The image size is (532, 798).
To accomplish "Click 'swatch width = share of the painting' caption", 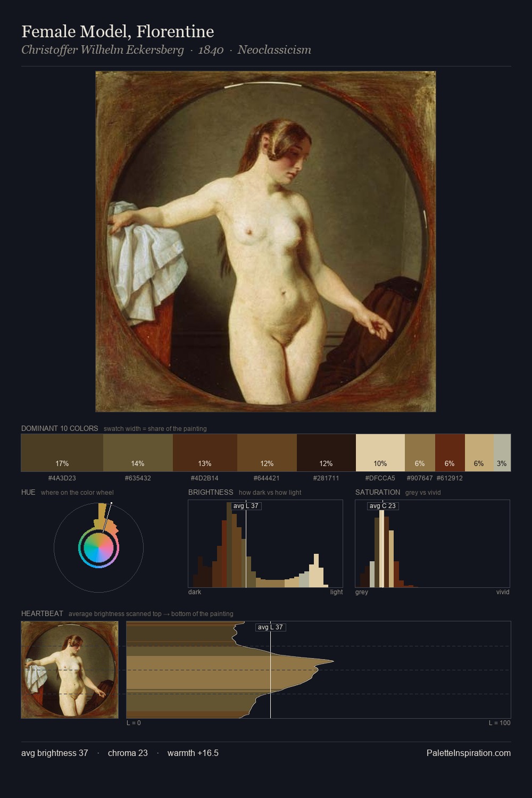I will coord(155,429).
